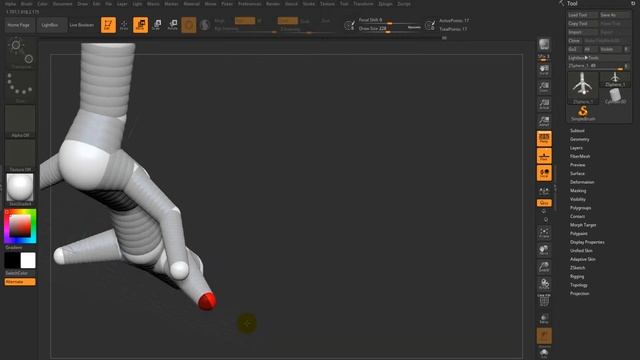The height and width of the screenshot is (360, 640).
Task: Expand the Topology section
Action: [578, 285]
